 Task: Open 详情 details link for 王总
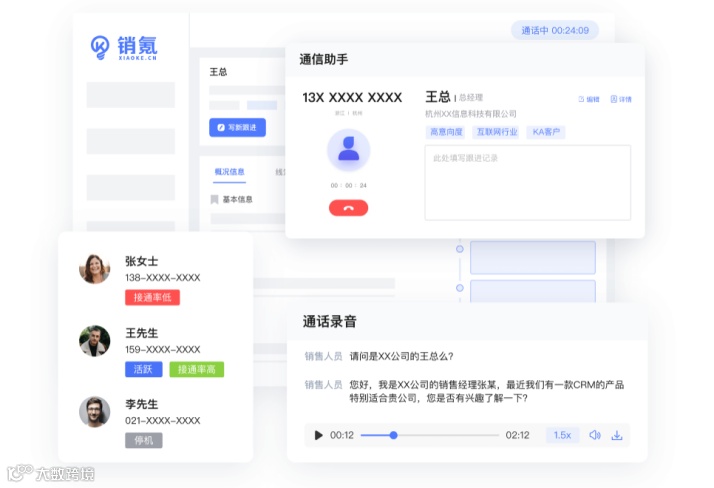tap(621, 99)
